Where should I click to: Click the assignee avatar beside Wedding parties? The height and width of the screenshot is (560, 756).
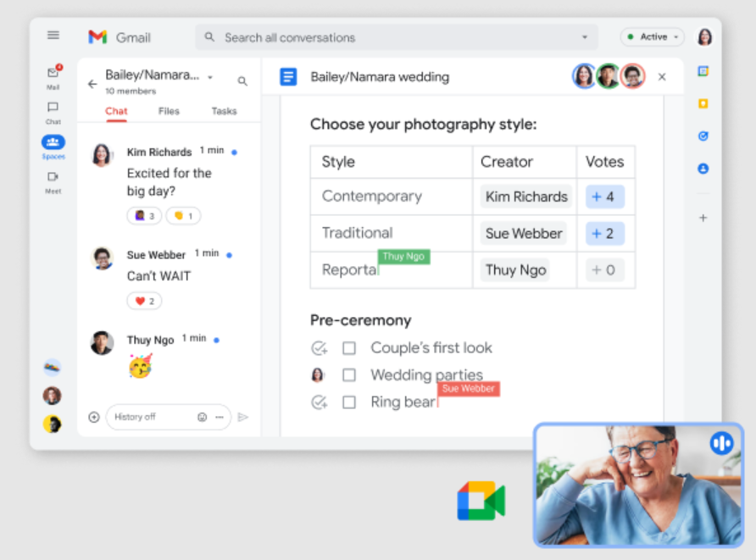tap(317, 374)
